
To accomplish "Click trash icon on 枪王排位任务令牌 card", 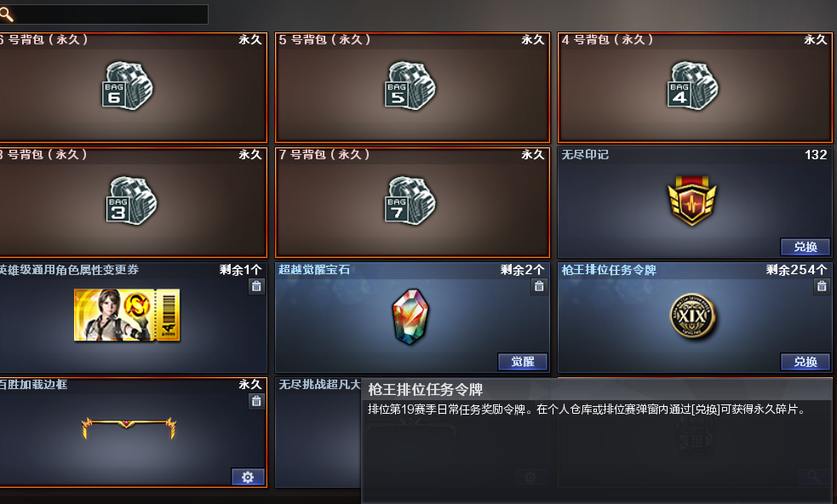I will tap(822, 287).
